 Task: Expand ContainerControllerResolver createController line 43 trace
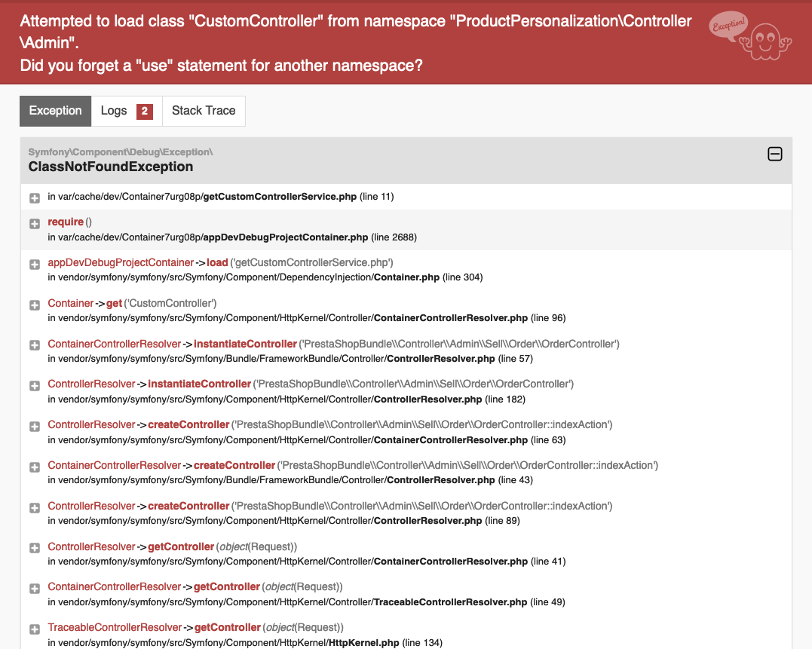(x=35, y=467)
